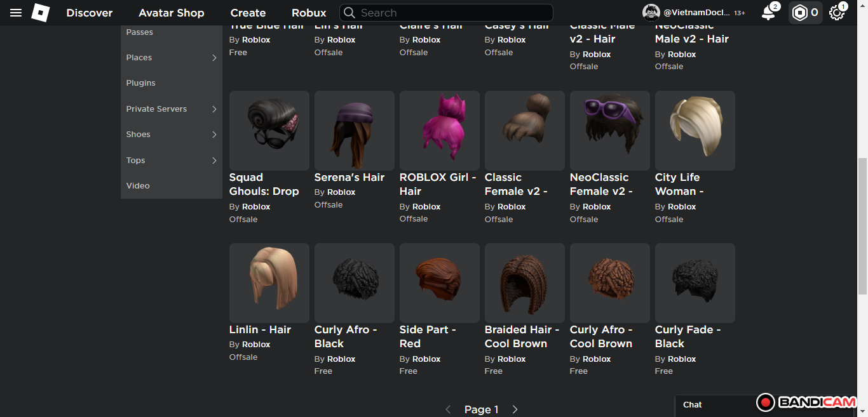Viewport: 868px width, 417px height.
Task: Open Curly Afro - Black hair thumbnail
Action: [x=355, y=283]
